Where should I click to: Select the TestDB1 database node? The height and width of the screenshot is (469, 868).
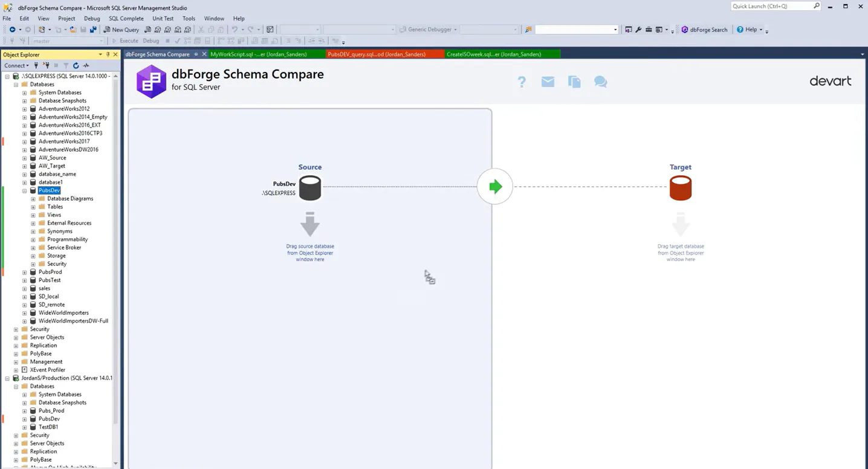[48, 427]
